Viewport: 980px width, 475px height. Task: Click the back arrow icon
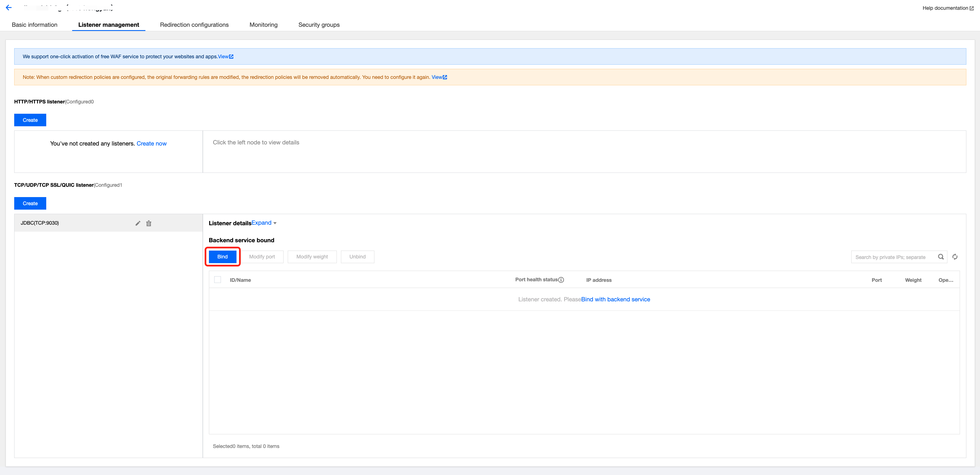tap(9, 7)
